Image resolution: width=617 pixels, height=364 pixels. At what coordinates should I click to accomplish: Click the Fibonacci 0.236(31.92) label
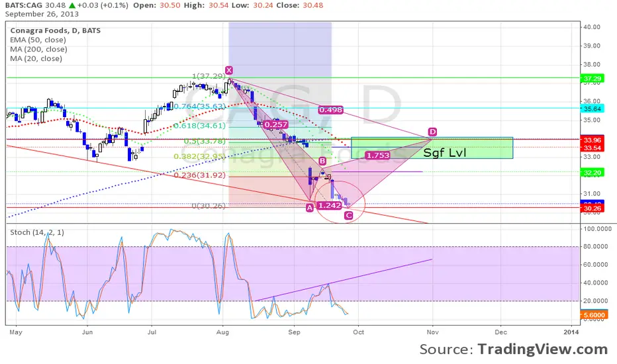pyautogui.click(x=200, y=175)
